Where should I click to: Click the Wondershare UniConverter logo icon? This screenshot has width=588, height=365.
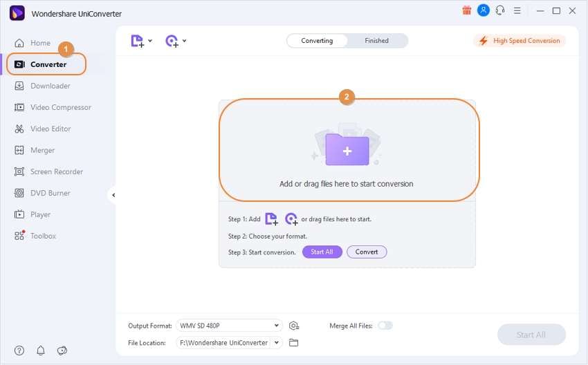tap(17, 14)
